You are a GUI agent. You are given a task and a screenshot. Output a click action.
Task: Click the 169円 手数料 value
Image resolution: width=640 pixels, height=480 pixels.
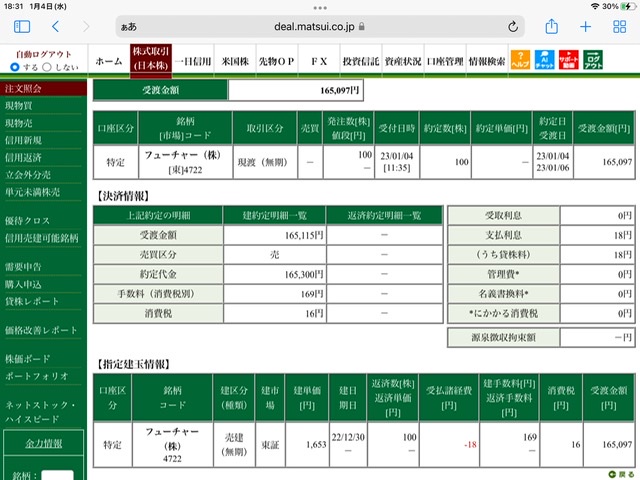click(x=312, y=294)
